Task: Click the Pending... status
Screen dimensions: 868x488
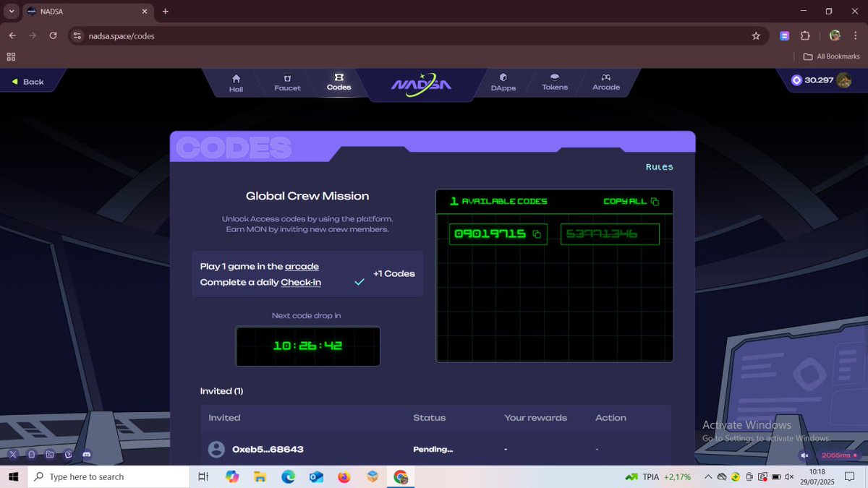Action: point(433,450)
